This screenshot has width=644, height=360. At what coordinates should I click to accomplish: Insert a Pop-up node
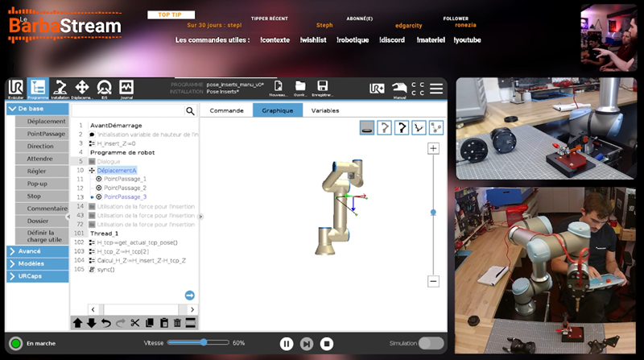(42, 184)
